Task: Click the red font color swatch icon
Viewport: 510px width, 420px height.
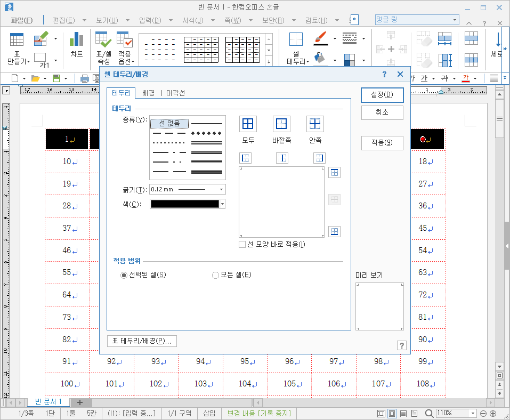Action: click(x=466, y=78)
